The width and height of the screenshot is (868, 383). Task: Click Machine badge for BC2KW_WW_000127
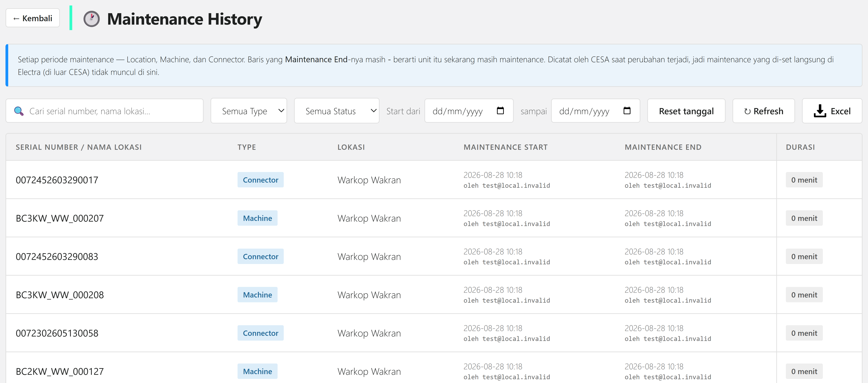[257, 372]
